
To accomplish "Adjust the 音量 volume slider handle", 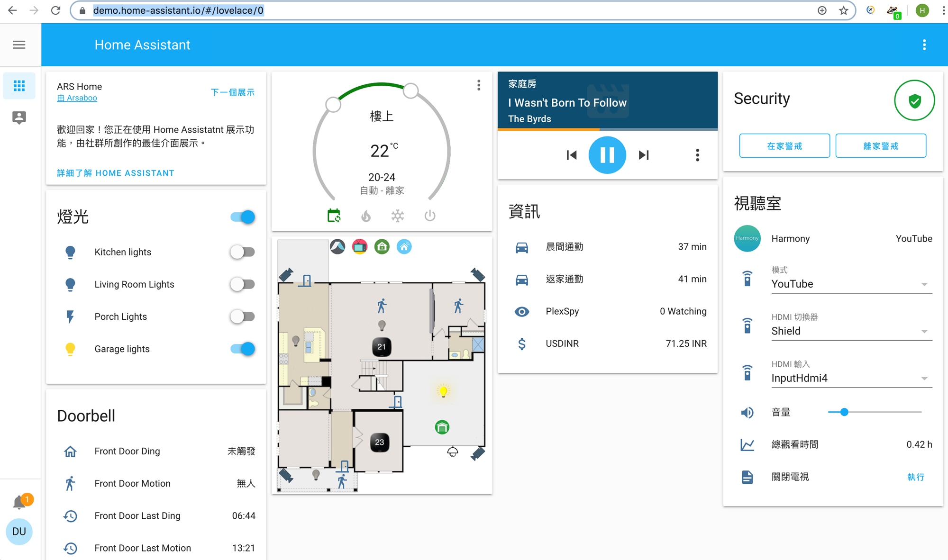I will point(844,412).
